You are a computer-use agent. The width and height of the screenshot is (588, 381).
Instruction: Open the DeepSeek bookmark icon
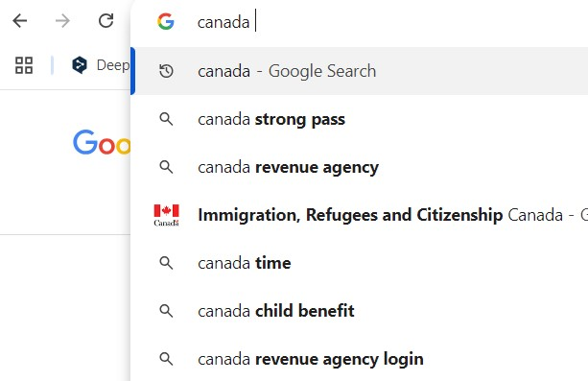pyautogui.click(x=80, y=65)
